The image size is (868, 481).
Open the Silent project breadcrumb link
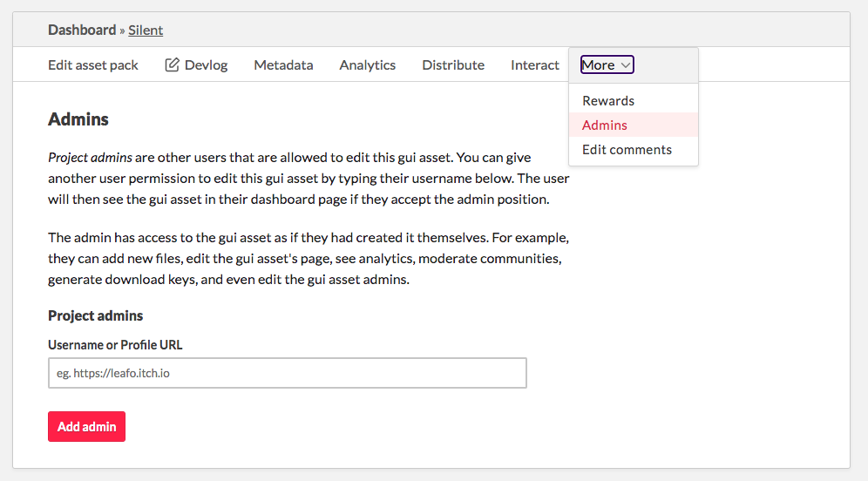[x=146, y=30]
